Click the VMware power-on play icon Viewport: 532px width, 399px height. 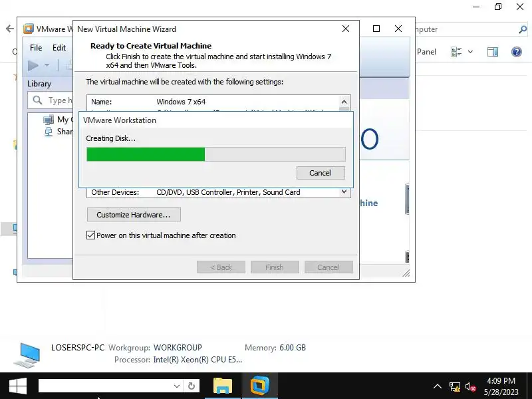click(x=33, y=65)
